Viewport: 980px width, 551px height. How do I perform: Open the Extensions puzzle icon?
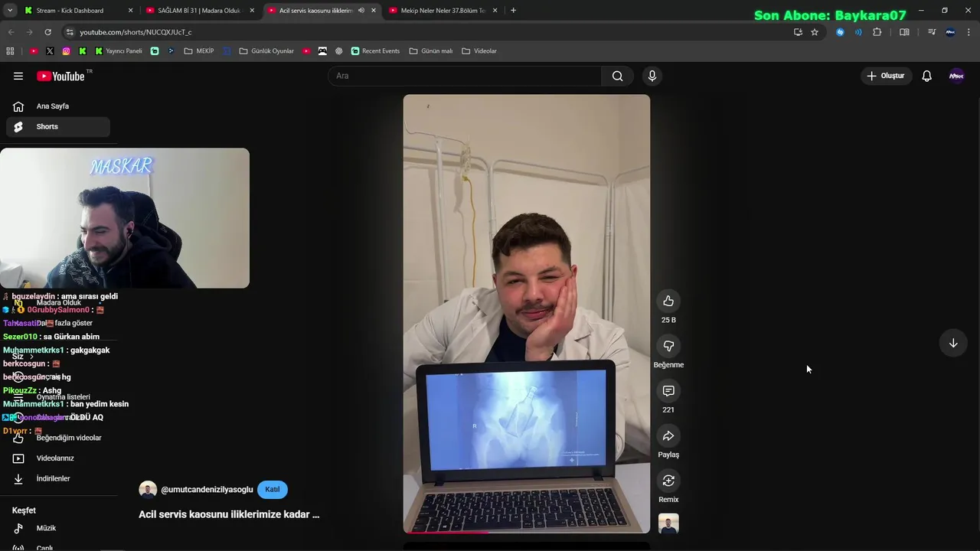pyautogui.click(x=877, y=32)
